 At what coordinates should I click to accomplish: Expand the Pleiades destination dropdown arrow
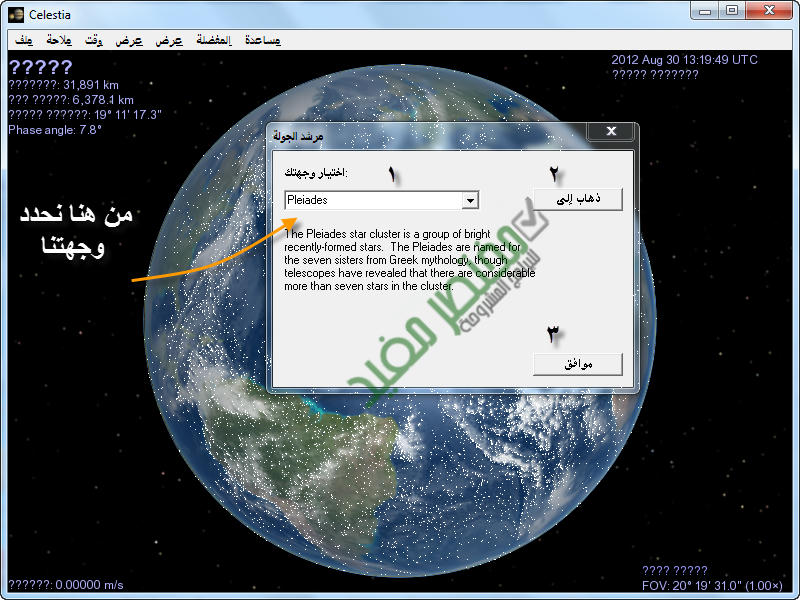click(470, 201)
